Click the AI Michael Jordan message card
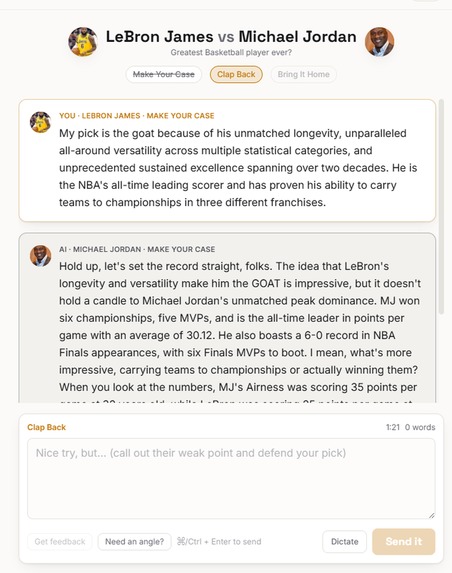 coord(227,318)
